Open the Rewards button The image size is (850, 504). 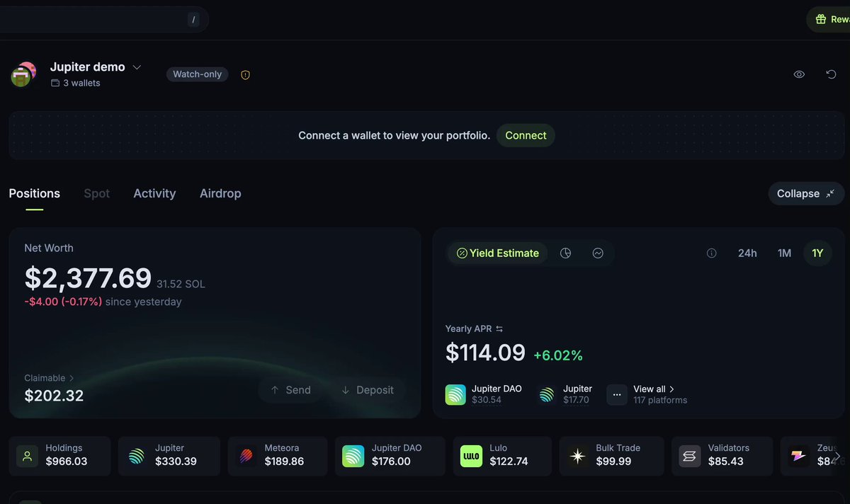[829, 19]
